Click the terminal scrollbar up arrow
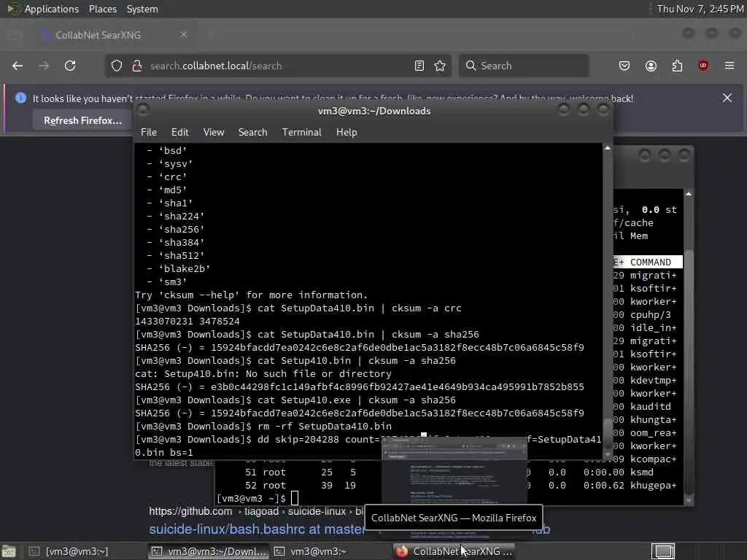747x560 pixels. coord(608,148)
